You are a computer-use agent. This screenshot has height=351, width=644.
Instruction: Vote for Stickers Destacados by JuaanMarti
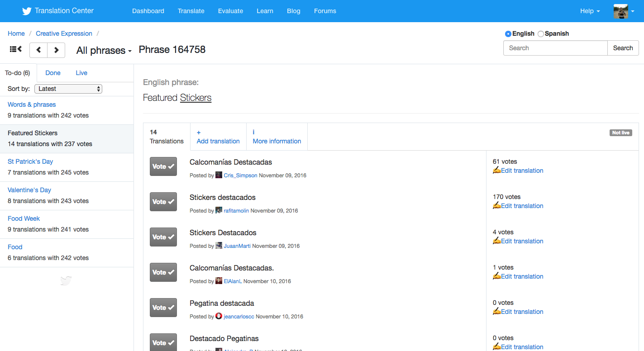point(163,237)
